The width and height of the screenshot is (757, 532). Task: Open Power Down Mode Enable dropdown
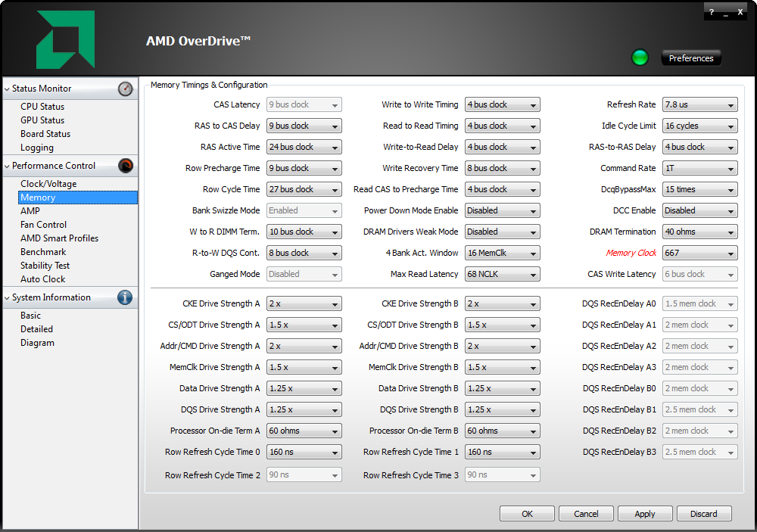(503, 210)
